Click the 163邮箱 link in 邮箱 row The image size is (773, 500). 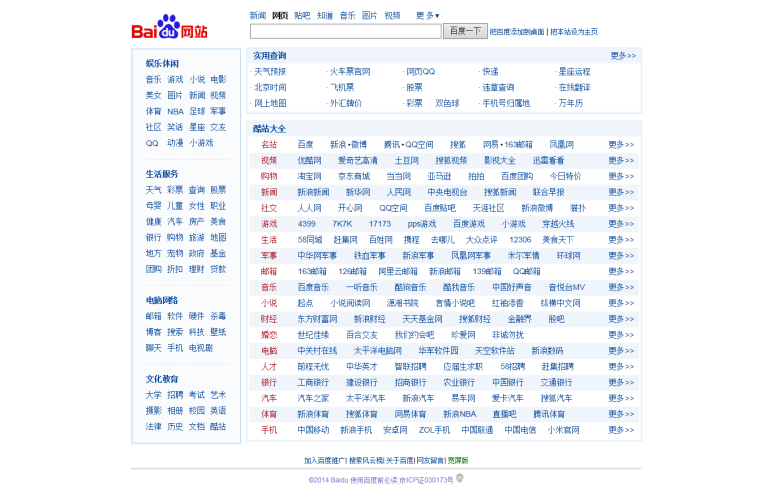coord(313,271)
